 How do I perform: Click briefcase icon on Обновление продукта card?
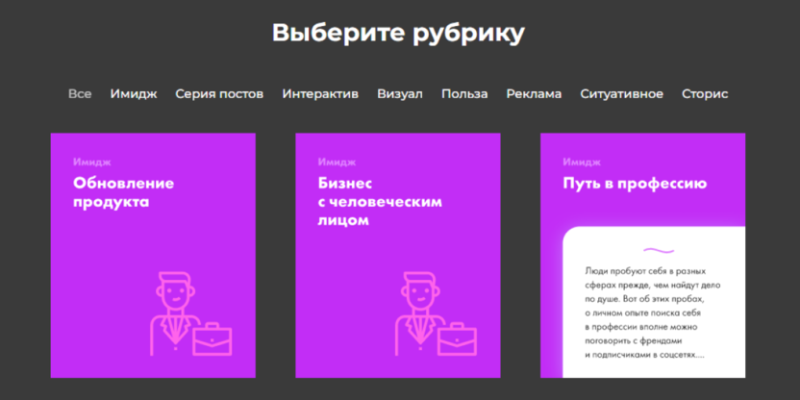click(x=212, y=339)
